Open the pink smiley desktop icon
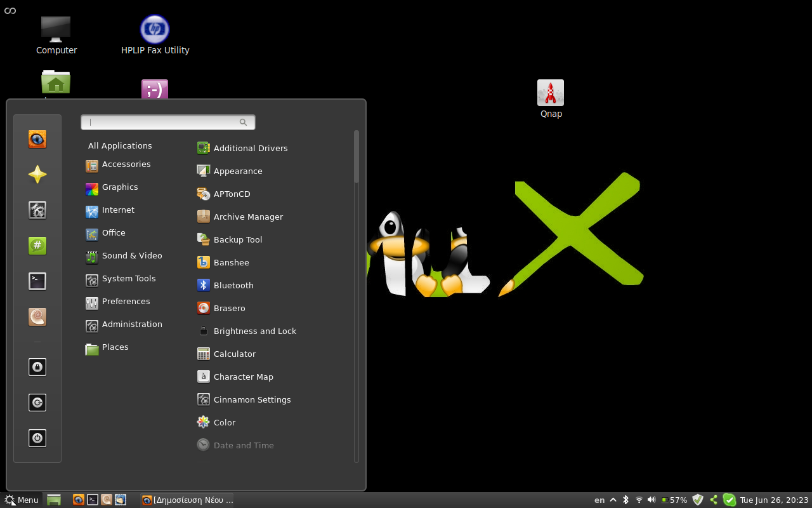 pos(155,89)
